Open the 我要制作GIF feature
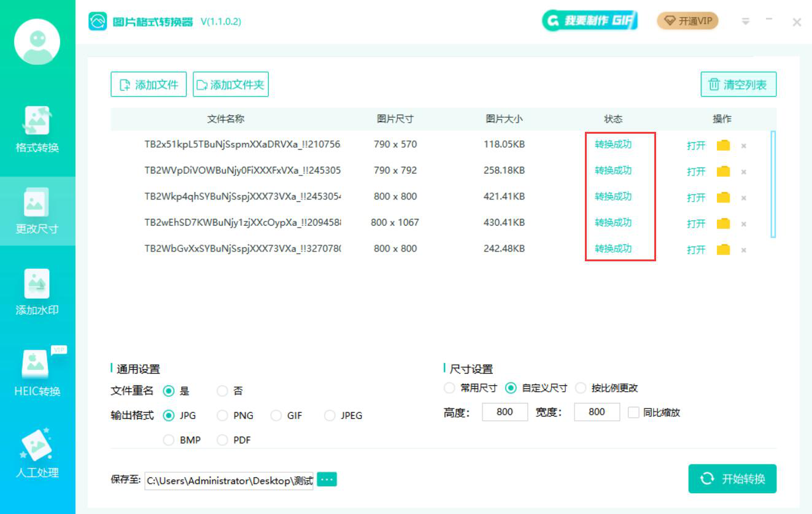Viewport: 812px width, 514px height. pyautogui.click(x=590, y=21)
